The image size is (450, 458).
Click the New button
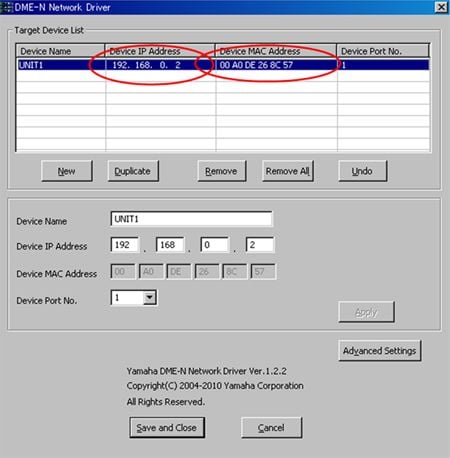67,171
